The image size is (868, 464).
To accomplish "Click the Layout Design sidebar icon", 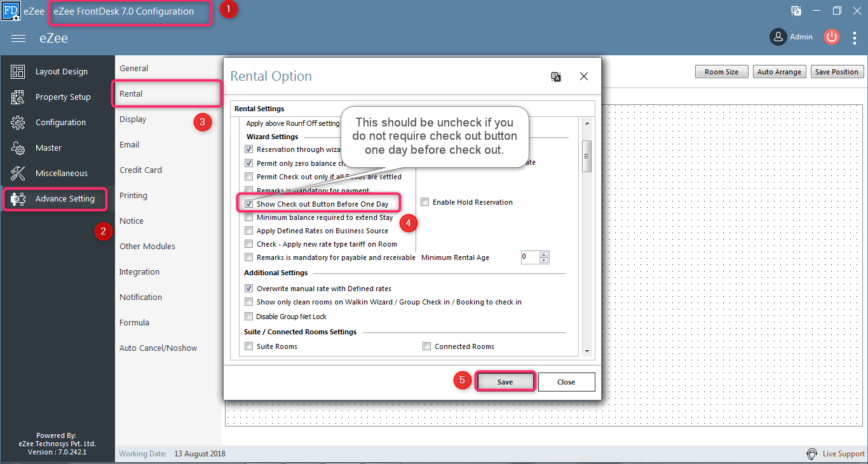I will point(18,72).
